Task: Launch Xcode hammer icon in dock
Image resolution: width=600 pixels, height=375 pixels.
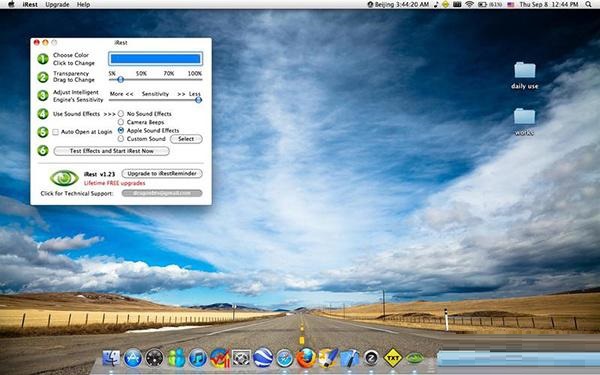Action: tap(350, 359)
